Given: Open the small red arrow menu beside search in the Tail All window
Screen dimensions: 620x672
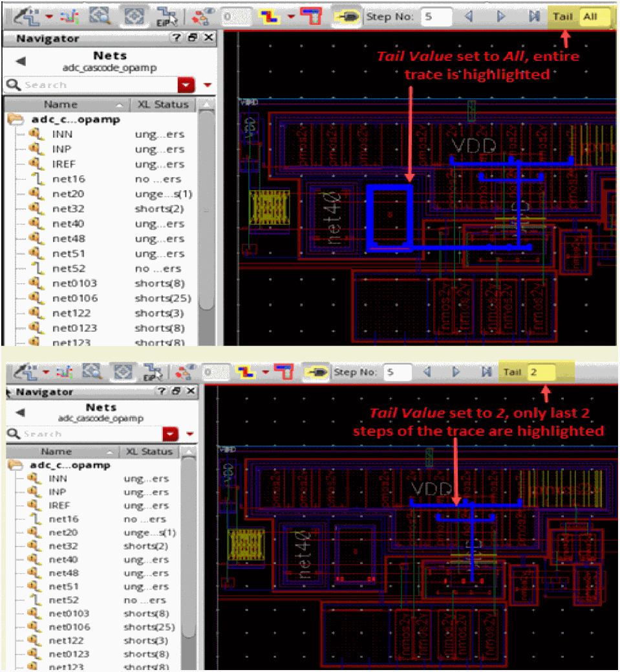Looking at the screenshot, I should tap(208, 85).
